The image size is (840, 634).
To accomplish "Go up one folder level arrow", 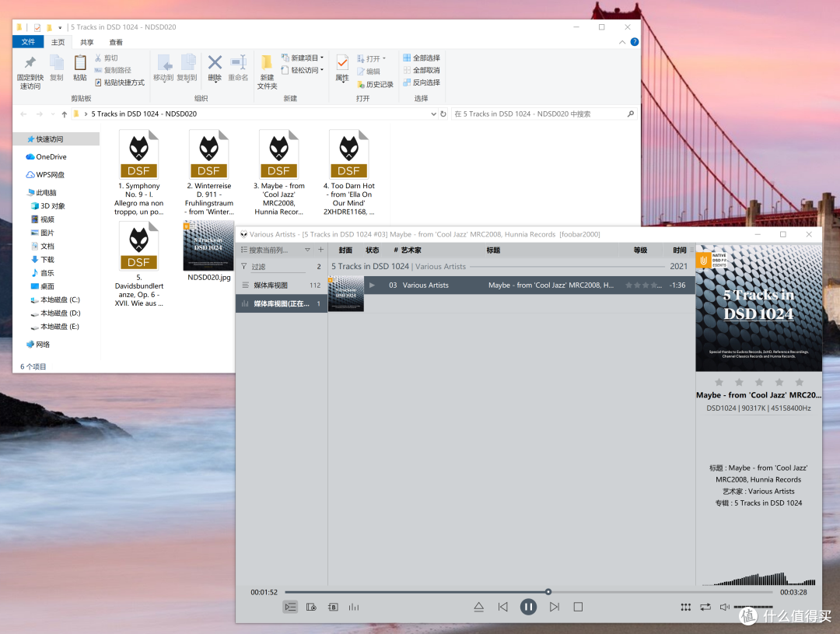I will [65, 114].
